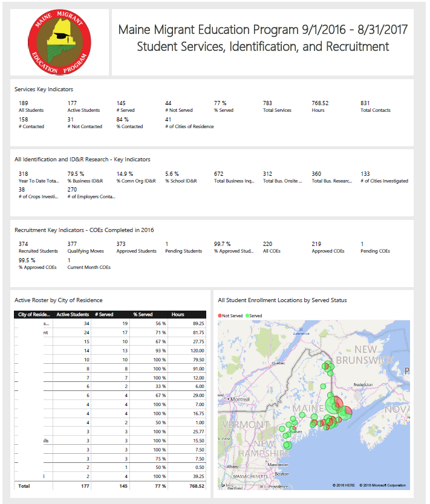Viewport: 430px width, 504px height.
Task: Click the Fredericton label on the map
Action: point(363,384)
